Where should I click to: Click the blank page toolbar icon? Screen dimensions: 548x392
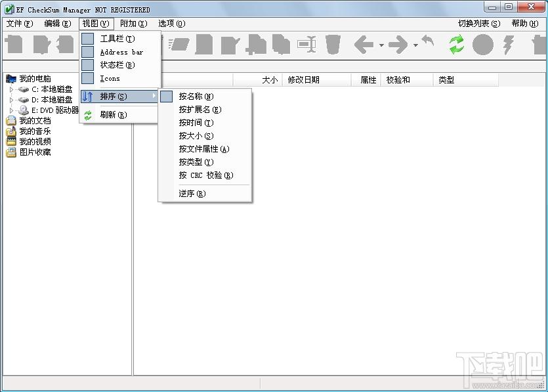click(204, 45)
